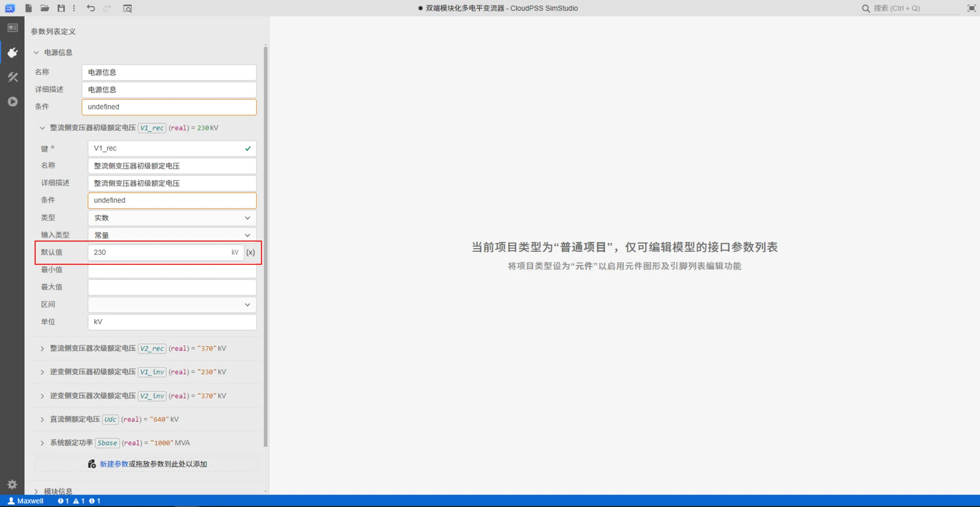Save the project with the disk icon
Viewport: 980px width, 507px height.
[x=61, y=8]
